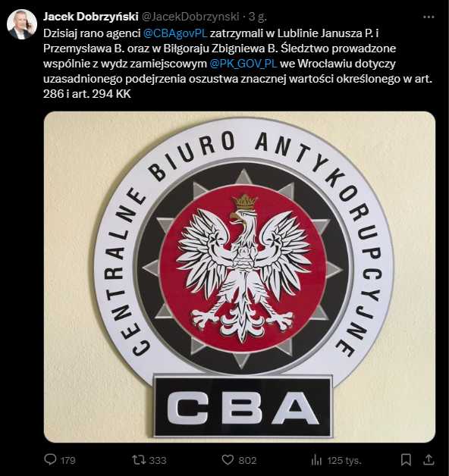Click the 333 reposts count

[x=158, y=461]
